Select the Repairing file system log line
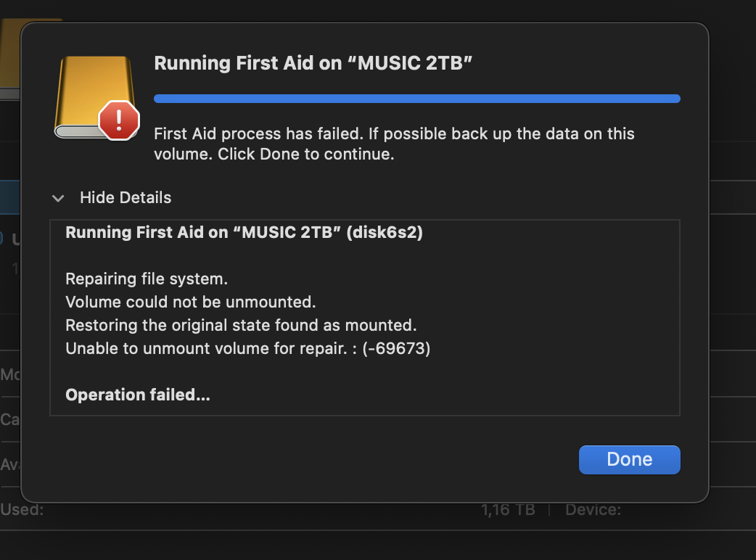 coord(147,279)
